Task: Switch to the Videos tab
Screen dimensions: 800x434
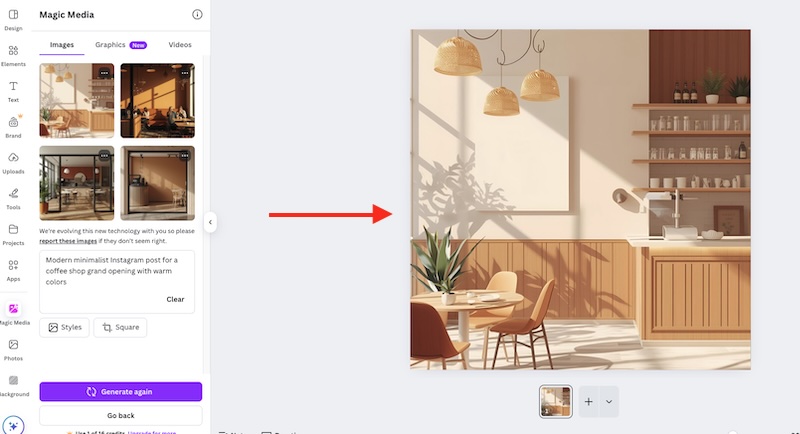Action: 180,45
